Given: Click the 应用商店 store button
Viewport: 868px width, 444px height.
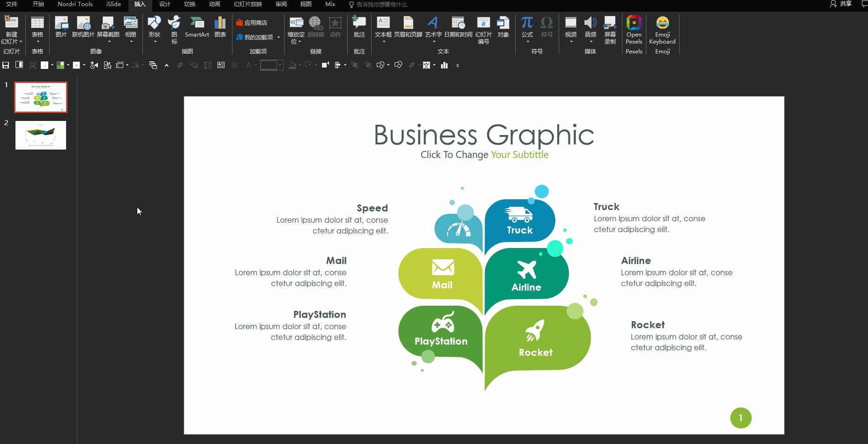Looking at the screenshot, I should pos(252,23).
